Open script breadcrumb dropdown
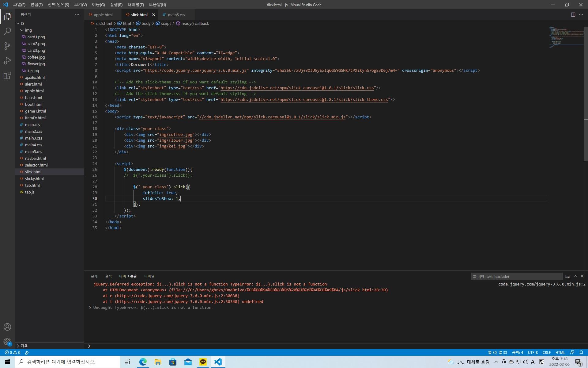This screenshot has height=368, width=588. click(163, 23)
